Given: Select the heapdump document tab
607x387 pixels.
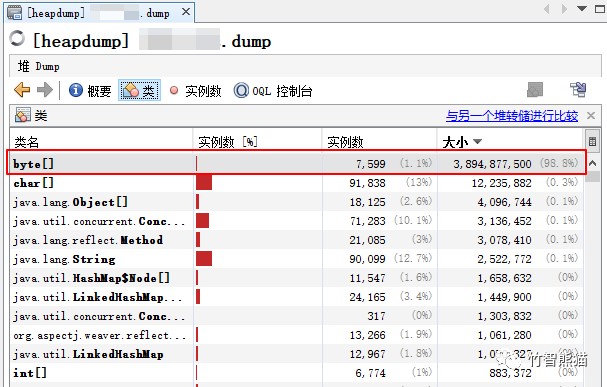Looking at the screenshot, I should (x=99, y=13).
